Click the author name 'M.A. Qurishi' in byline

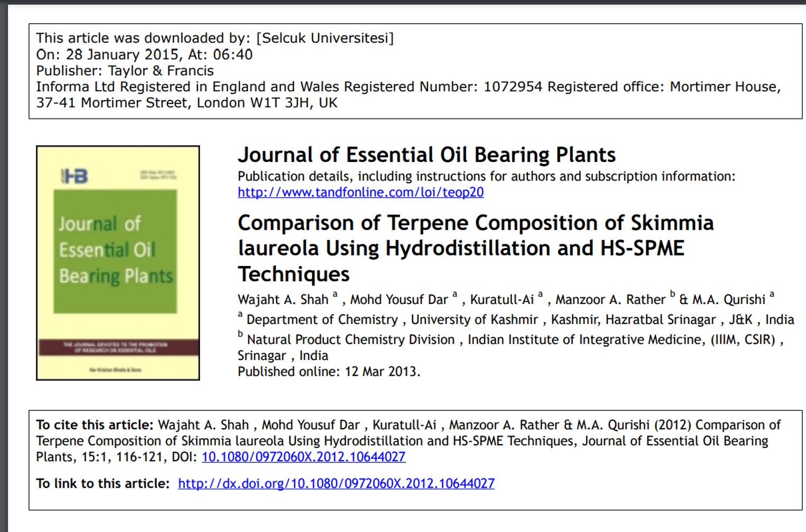click(728, 300)
